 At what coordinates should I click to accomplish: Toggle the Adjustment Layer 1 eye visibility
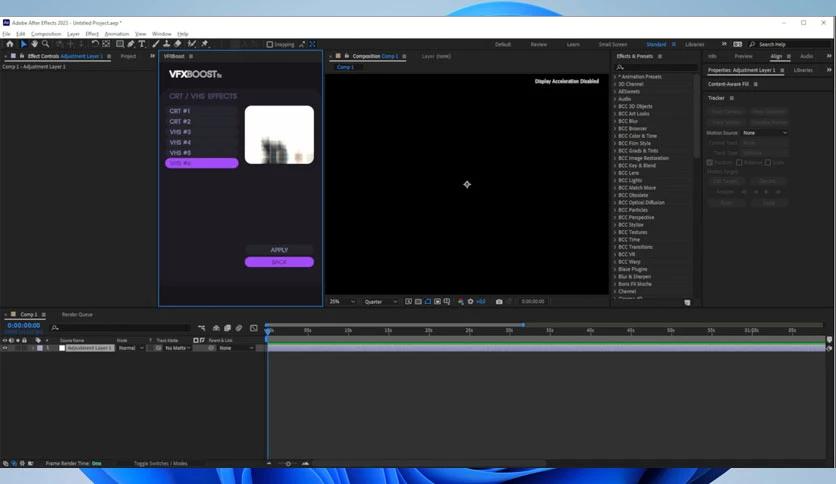click(5, 348)
